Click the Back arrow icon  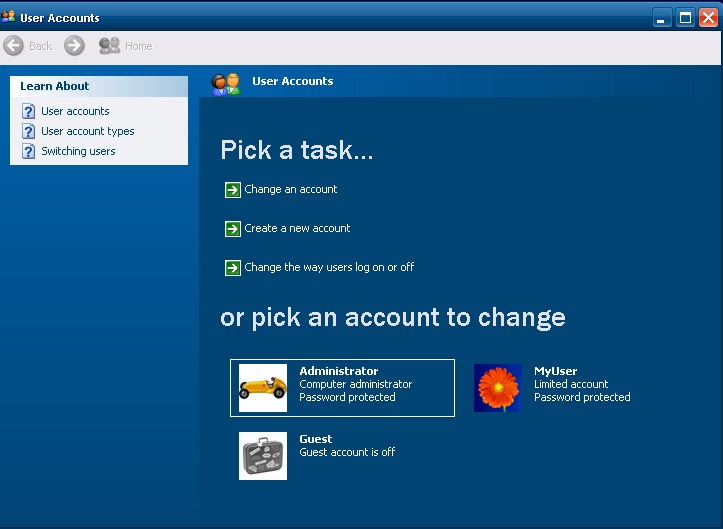[x=13, y=46]
